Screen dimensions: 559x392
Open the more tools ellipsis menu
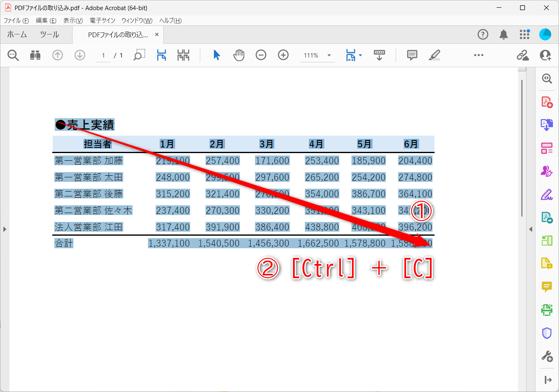(x=479, y=55)
